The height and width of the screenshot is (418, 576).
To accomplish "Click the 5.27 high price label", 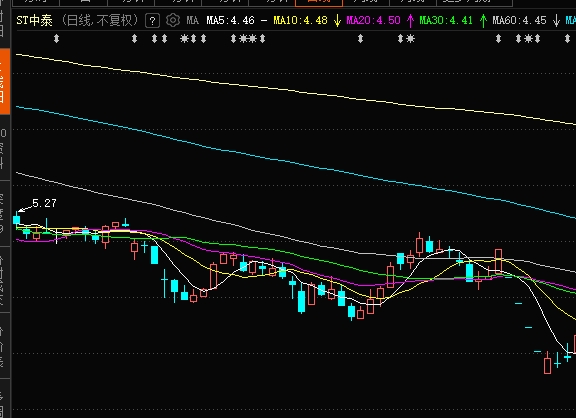I will (x=44, y=203).
